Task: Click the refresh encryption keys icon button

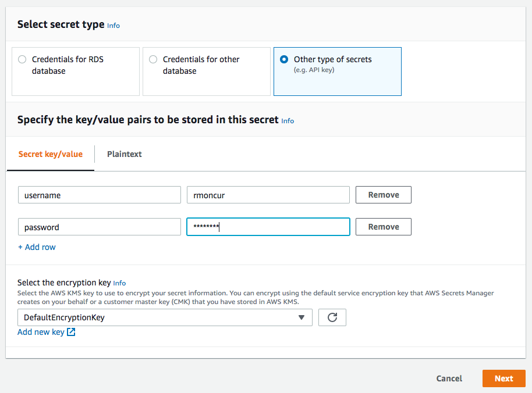Action: coord(332,317)
